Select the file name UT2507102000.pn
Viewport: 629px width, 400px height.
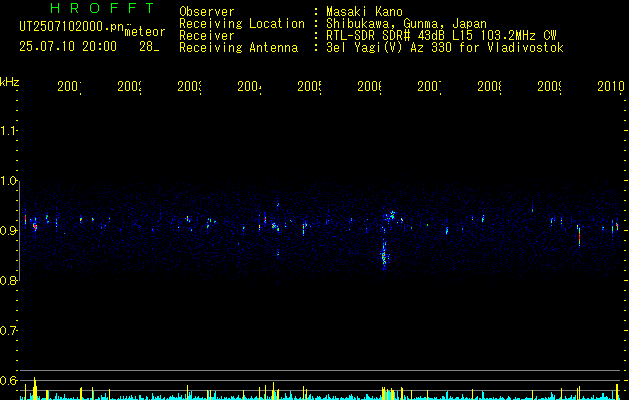tap(71, 27)
